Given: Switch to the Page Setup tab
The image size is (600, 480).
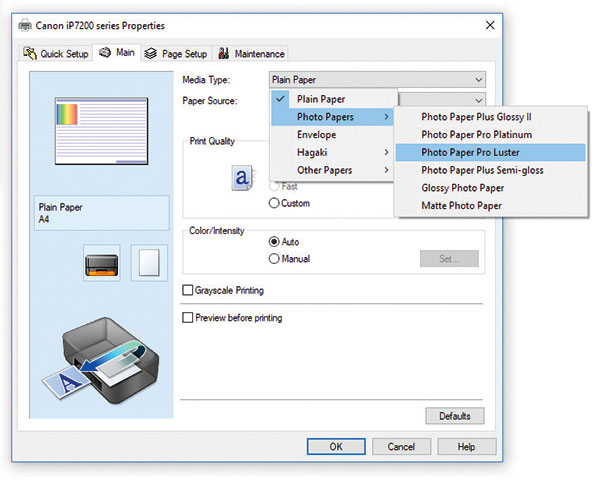Looking at the screenshot, I should tap(176, 54).
